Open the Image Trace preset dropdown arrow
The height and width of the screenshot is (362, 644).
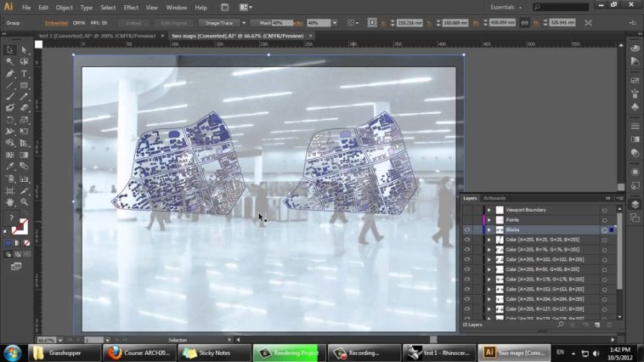pos(243,23)
